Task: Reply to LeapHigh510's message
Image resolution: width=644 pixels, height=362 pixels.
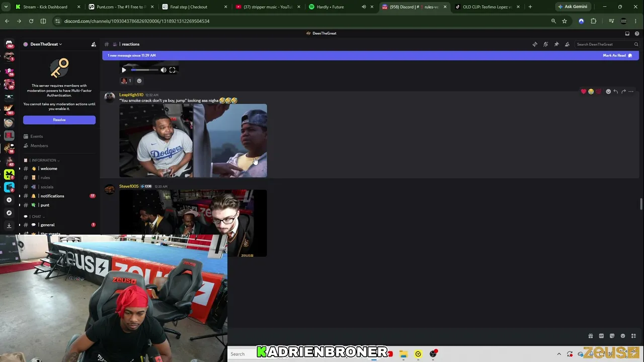Action: click(616, 92)
